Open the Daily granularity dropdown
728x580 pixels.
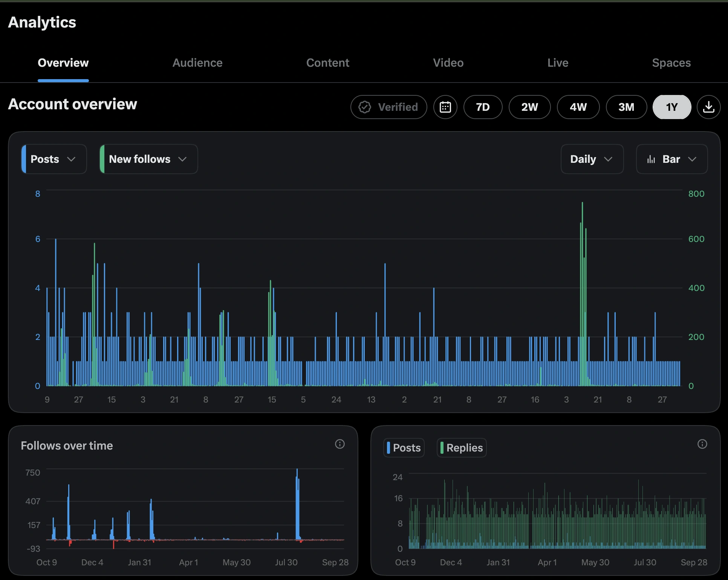coord(592,159)
